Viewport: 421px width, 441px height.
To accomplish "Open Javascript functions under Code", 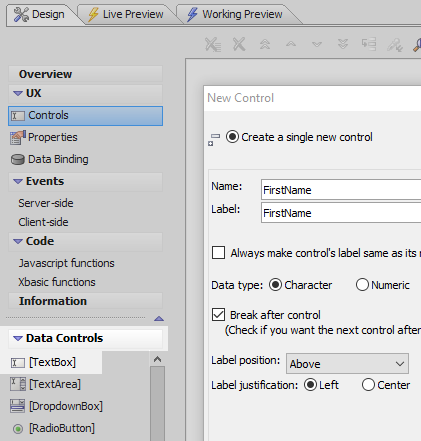I will tap(66, 263).
